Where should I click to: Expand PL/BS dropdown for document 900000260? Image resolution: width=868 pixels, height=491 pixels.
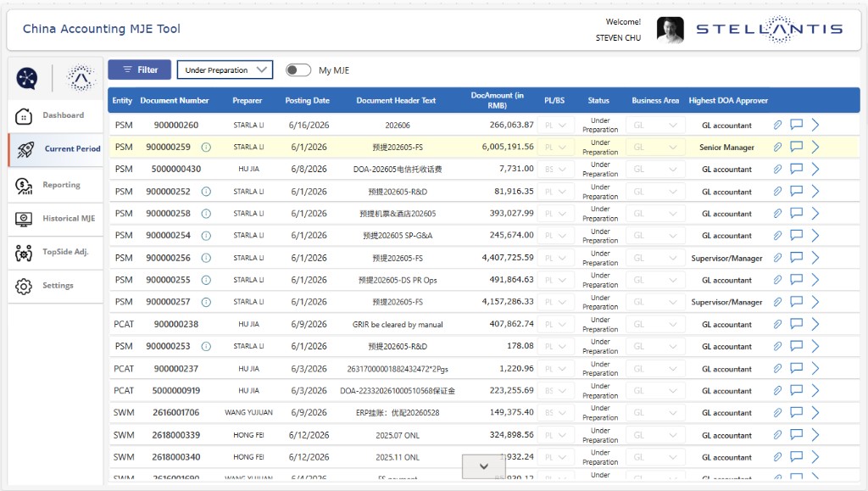555,126
